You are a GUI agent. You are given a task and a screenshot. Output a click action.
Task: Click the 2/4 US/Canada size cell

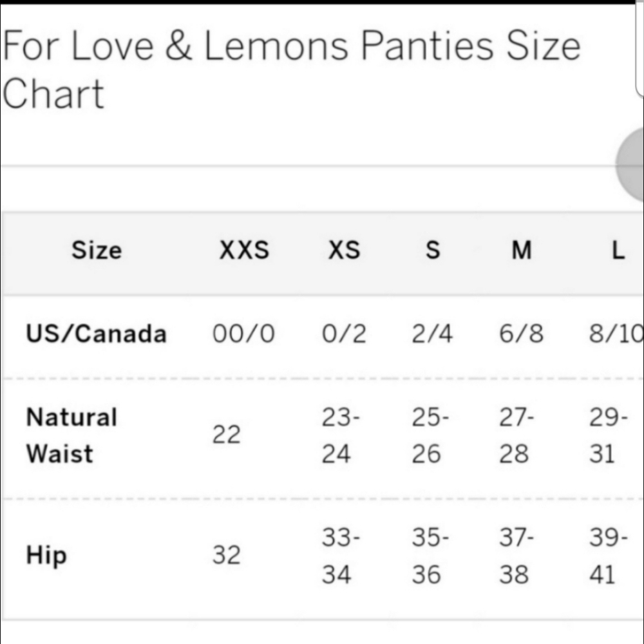432,334
